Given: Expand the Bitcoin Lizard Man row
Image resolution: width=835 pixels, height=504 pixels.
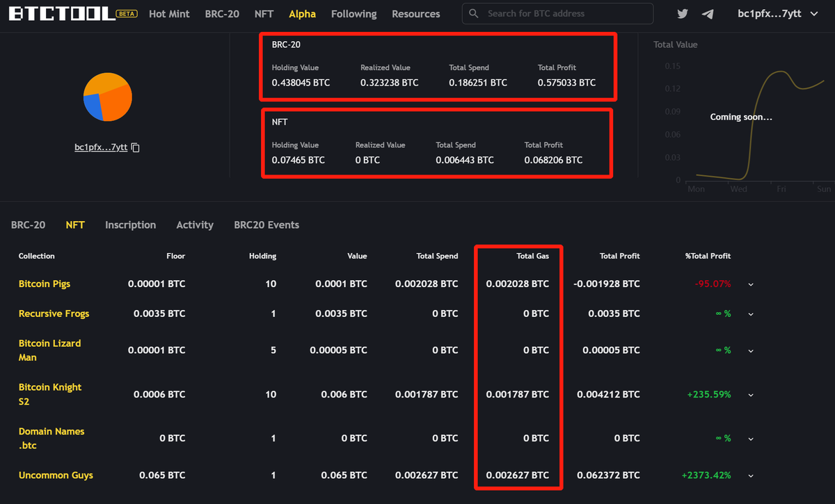Looking at the screenshot, I should pos(751,351).
